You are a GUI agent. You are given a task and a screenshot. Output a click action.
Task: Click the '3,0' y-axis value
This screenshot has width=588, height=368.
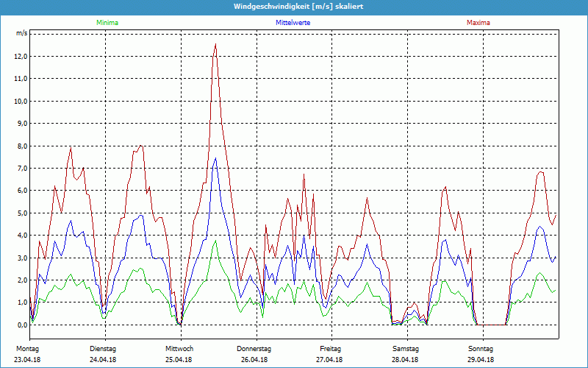point(23,258)
